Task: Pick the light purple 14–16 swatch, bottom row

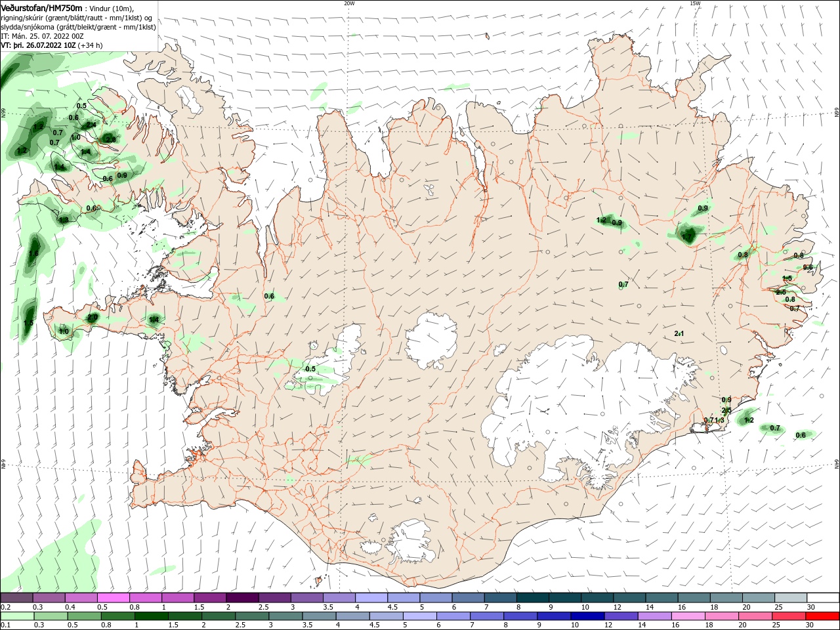Action: click(654, 616)
